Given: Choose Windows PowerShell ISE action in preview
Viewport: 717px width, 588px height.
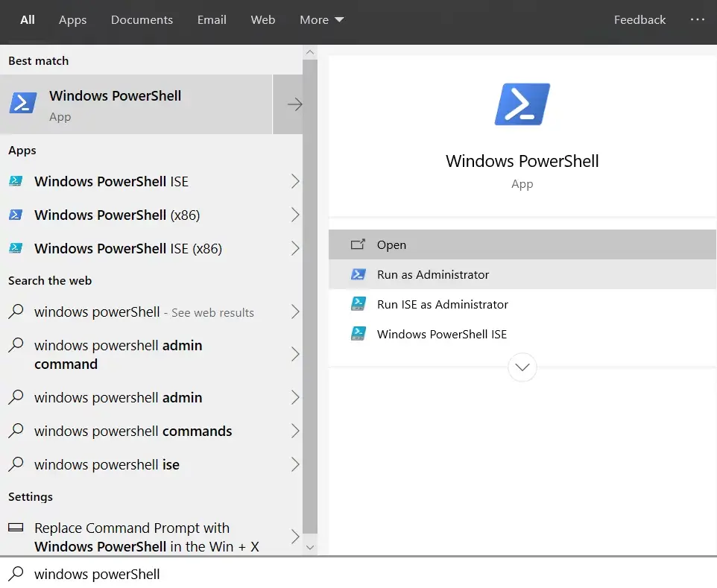Looking at the screenshot, I should [522, 334].
